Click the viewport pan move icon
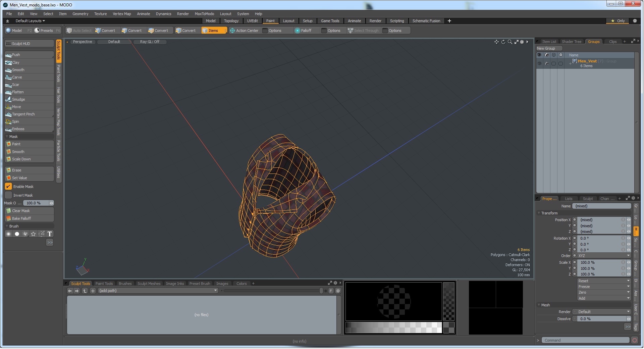 click(496, 42)
